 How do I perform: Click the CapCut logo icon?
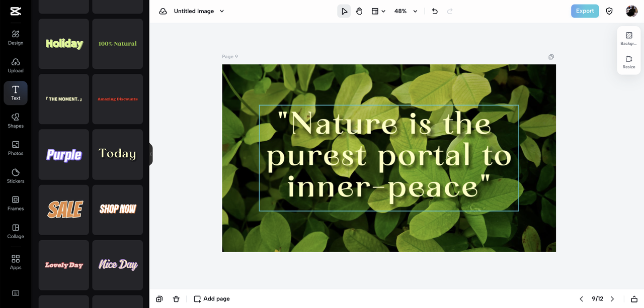15,11
